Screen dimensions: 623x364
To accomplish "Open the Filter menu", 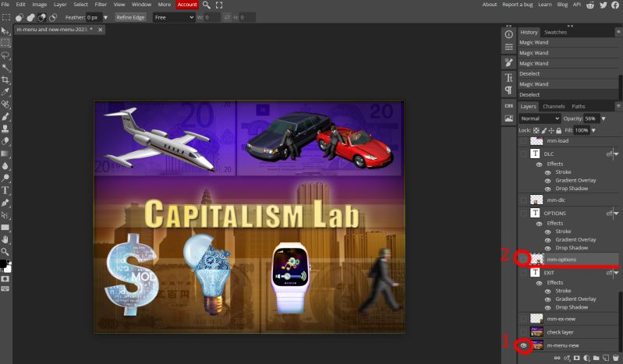I will coord(101,5).
